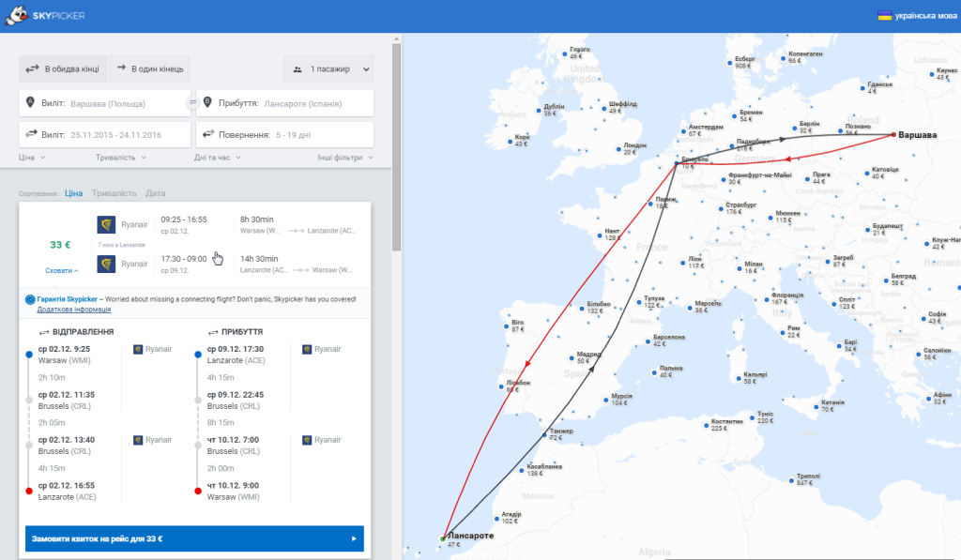Screen dimensions: 961x560
Task: Click the 'Прибуття: Лансароте' field
Action: 284,103
